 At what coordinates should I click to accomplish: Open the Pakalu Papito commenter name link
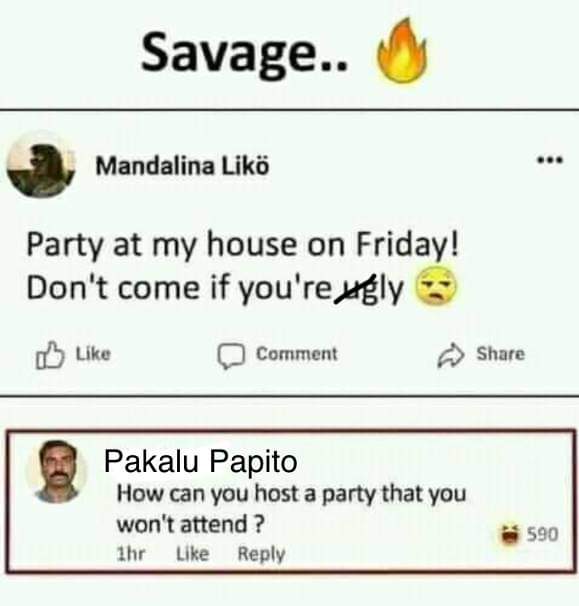coord(201,461)
